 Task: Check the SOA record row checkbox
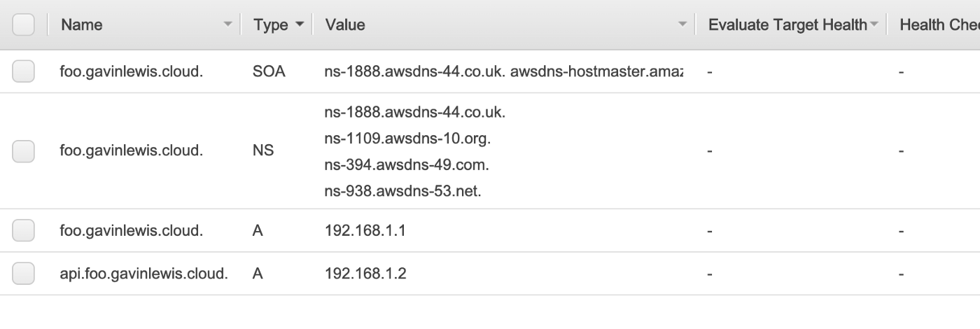23,71
